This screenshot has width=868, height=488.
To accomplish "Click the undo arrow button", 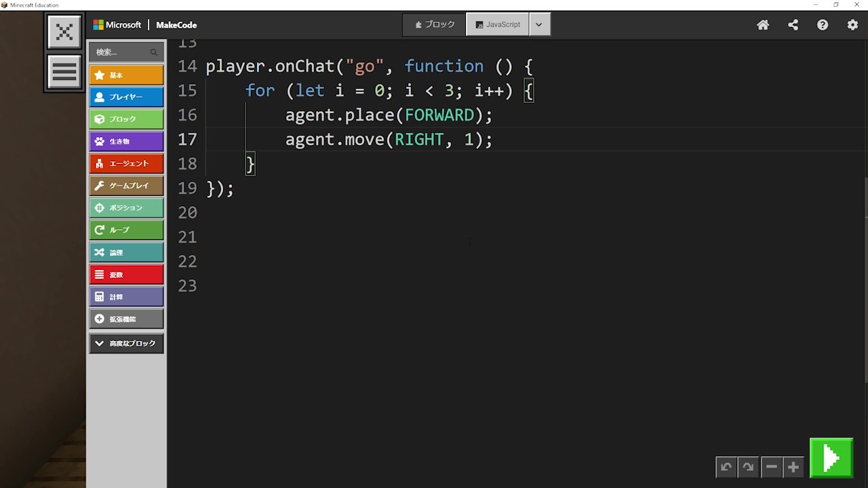I will click(x=726, y=467).
